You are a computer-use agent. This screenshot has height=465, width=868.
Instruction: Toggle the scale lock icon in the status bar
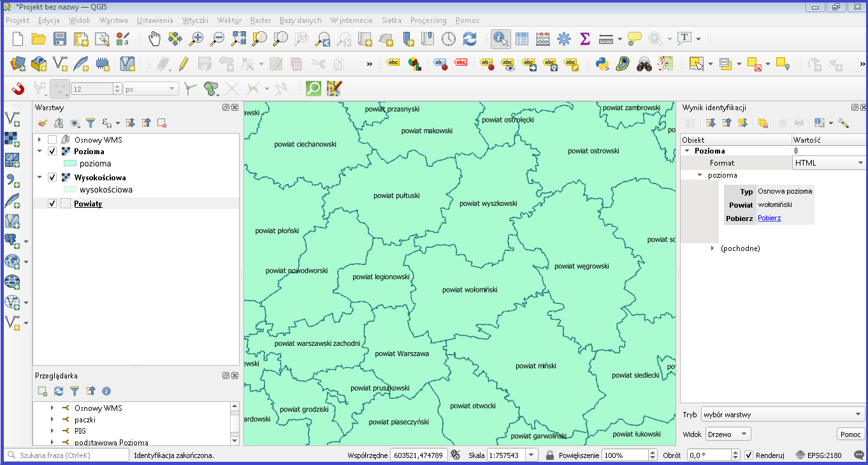pyautogui.click(x=549, y=455)
